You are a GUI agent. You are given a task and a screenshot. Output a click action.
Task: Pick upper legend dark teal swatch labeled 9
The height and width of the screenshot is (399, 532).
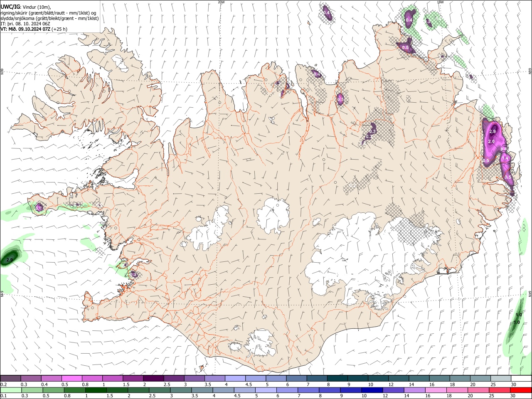point(357,378)
